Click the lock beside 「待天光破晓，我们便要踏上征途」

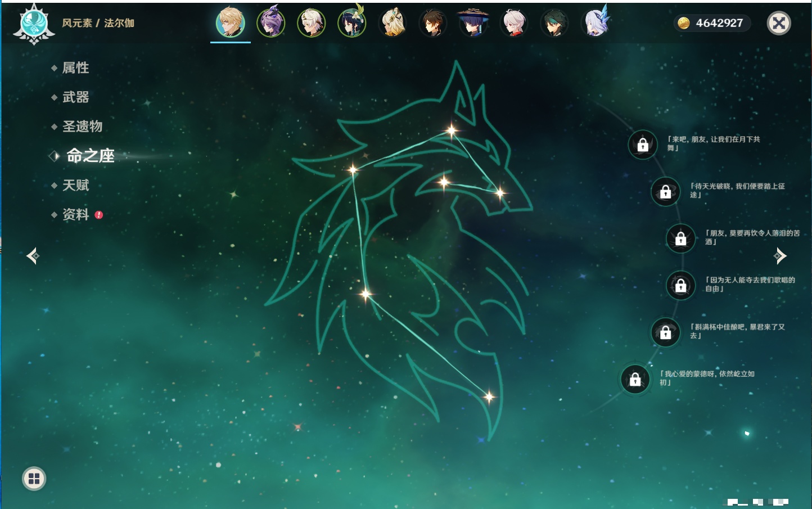(666, 192)
